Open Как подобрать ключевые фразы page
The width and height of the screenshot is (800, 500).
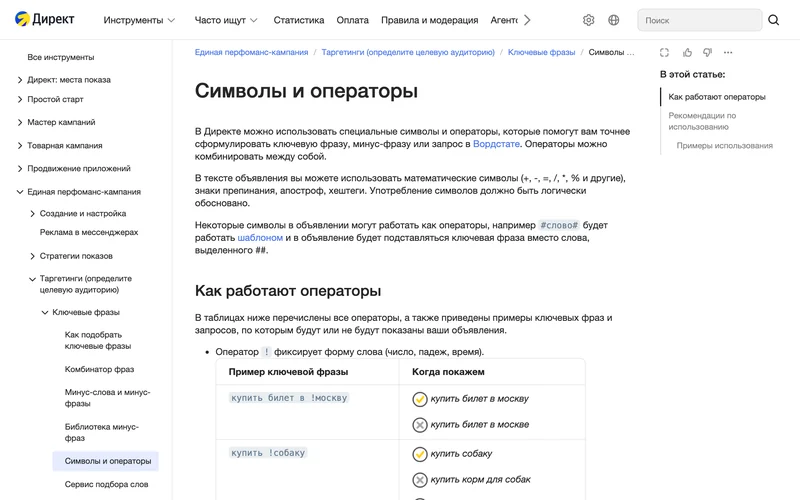click(98, 340)
